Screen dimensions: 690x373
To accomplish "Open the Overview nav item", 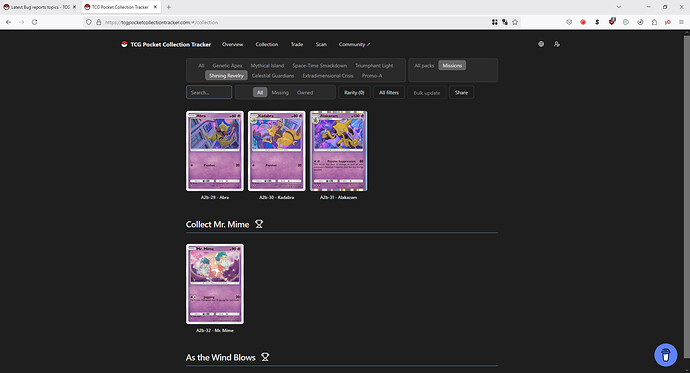I will tap(232, 44).
